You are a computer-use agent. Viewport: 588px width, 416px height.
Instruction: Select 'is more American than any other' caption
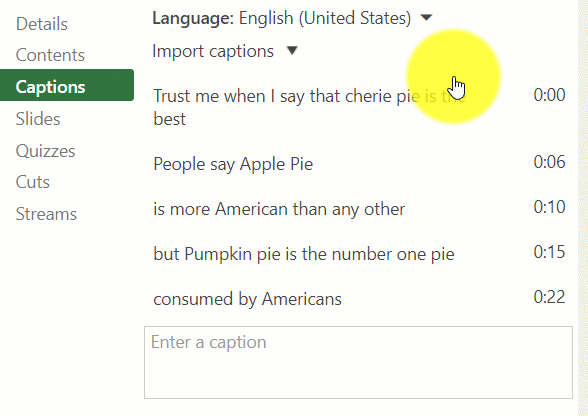click(x=279, y=209)
